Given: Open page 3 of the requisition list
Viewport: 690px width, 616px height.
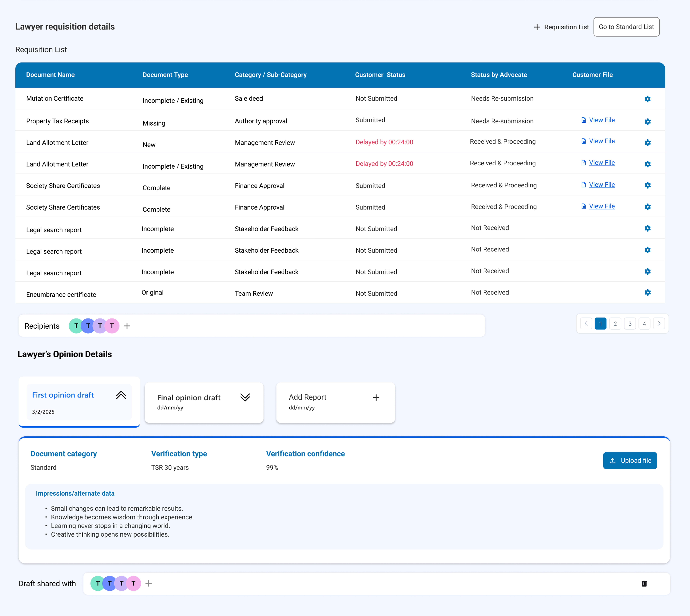Looking at the screenshot, I should (630, 324).
